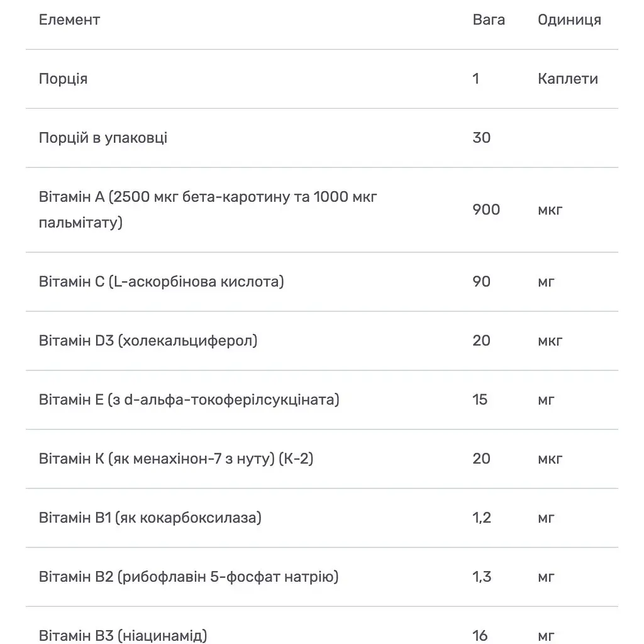Select Вітамін C (L-аскорбінова кислота) row

coord(322,282)
